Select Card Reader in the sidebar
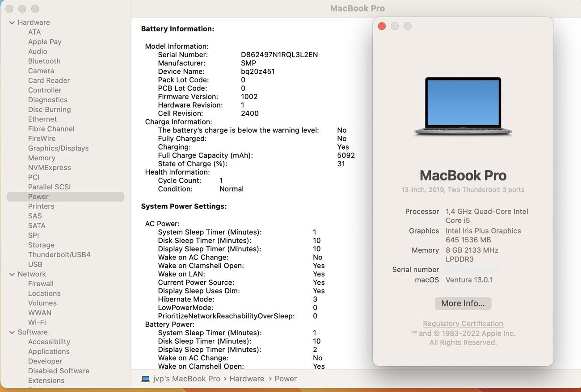 49,80
